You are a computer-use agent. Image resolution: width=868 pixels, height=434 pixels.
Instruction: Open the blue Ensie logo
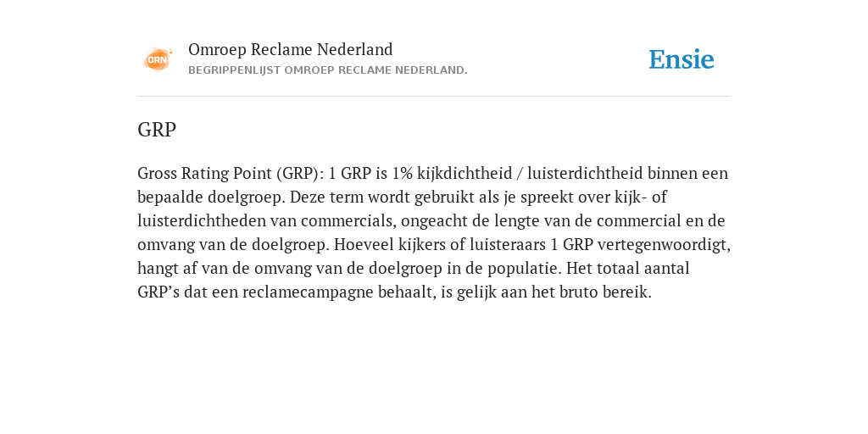pos(682,59)
